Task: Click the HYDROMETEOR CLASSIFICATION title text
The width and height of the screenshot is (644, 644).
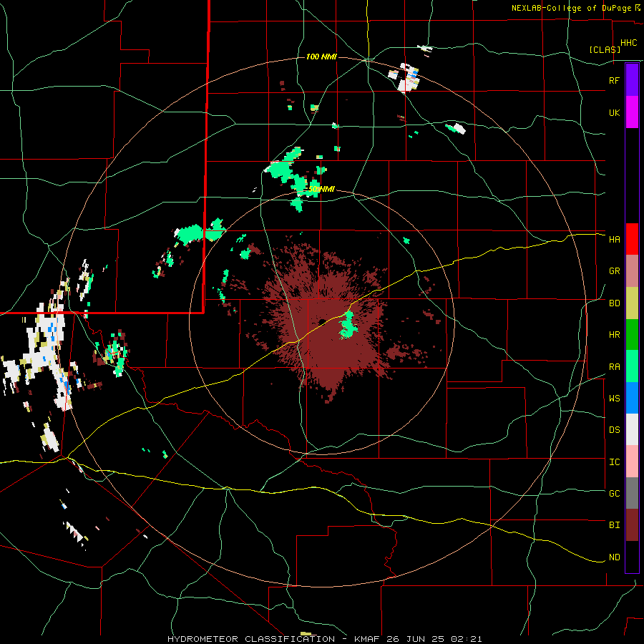Action: click(251, 639)
